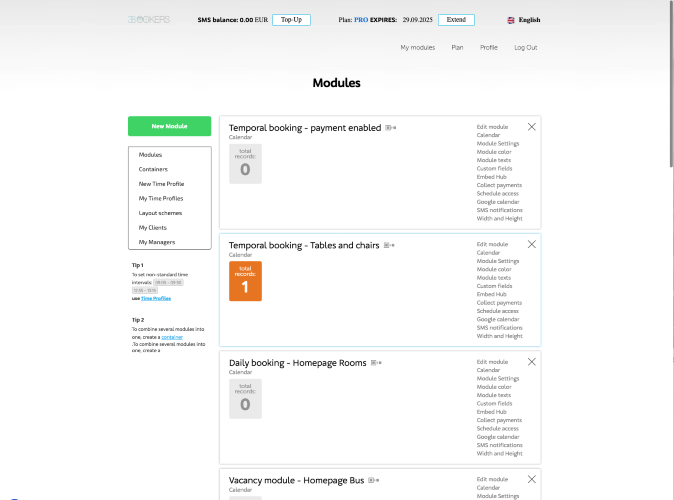674x500 pixels.
Task: Click the icon beside Temporal booking payment enabled title
Action: [391, 128]
